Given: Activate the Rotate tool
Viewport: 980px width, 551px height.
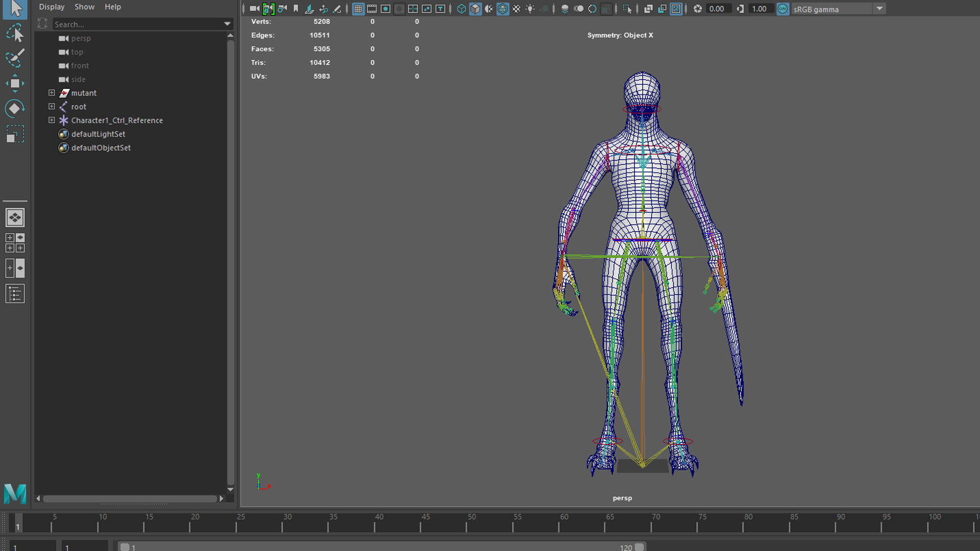Looking at the screenshot, I should pyautogui.click(x=15, y=108).
